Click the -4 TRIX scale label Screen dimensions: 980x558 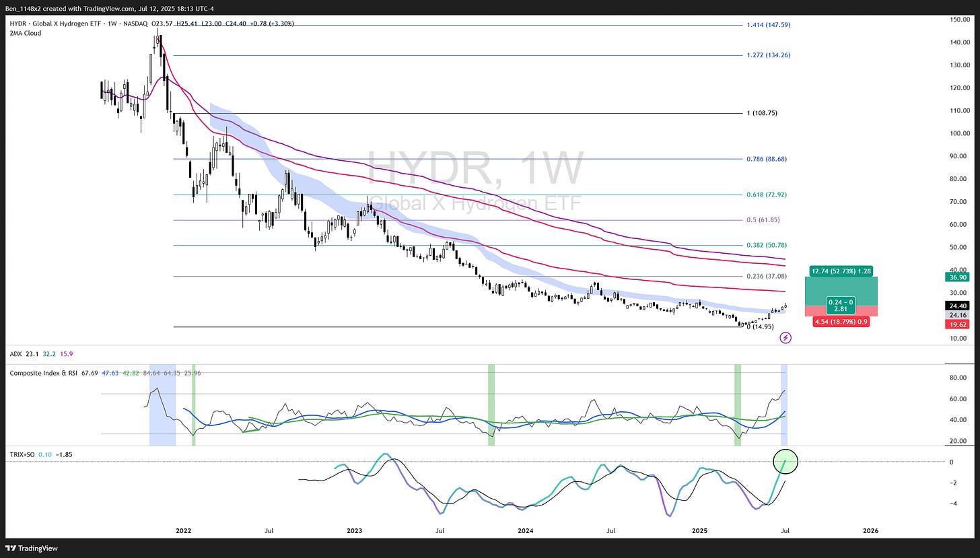(x=953, y=503)
